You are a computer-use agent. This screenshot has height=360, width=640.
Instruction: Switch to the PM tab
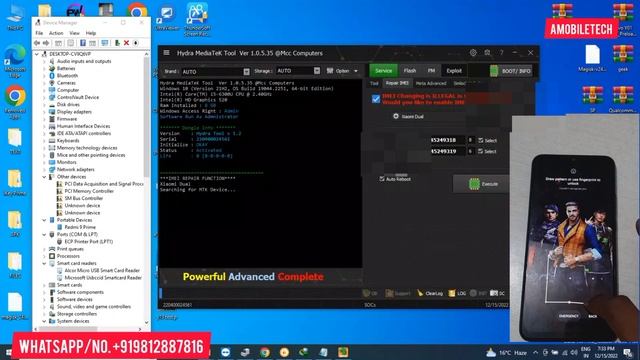pyautogui.click(x=431, y=71)
